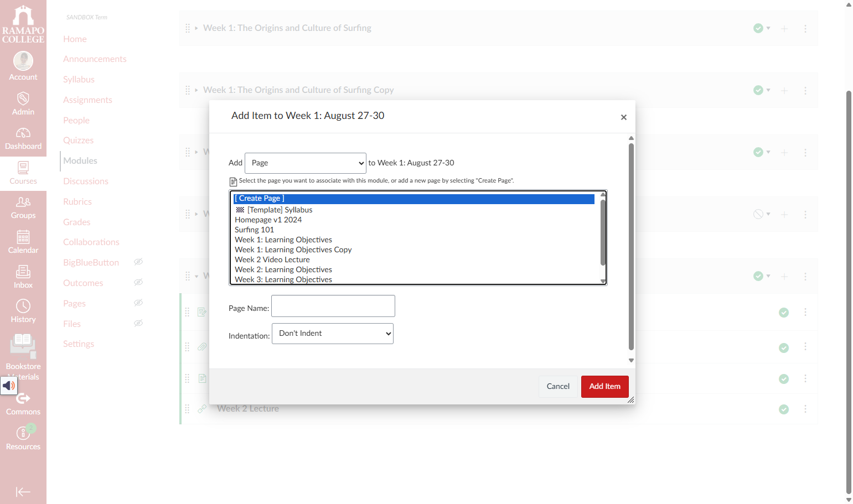Collapse the global navigation sidebar arrow
853x504 pixels.
(23, 492)
